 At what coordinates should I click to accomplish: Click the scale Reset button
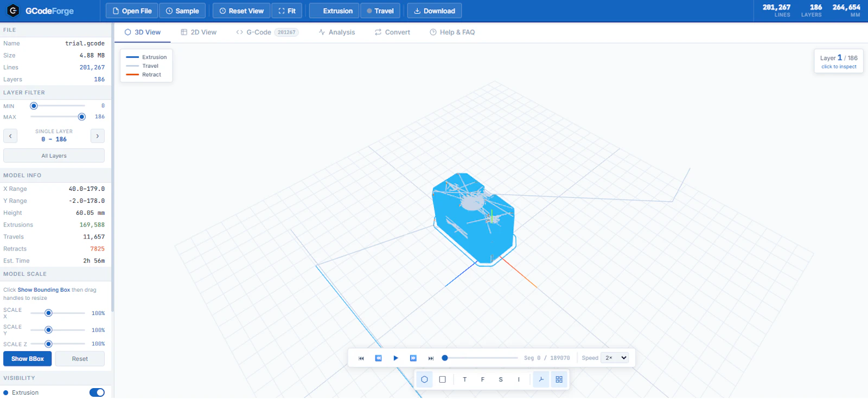pyautogui.click(x=80, y=359)
